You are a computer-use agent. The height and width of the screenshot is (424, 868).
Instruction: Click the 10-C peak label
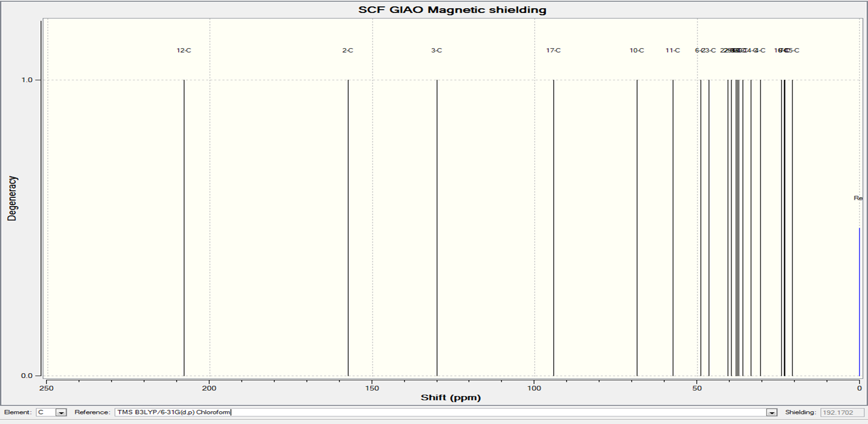point(637,50)
